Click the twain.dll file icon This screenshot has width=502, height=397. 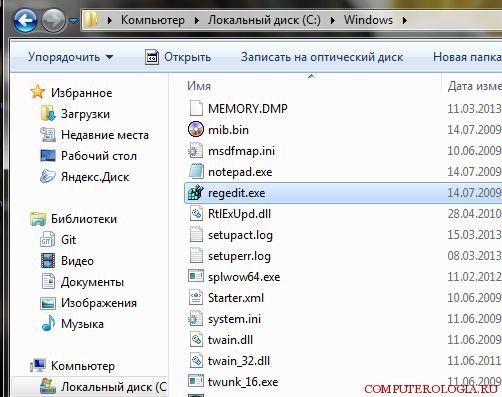point(196,339)
